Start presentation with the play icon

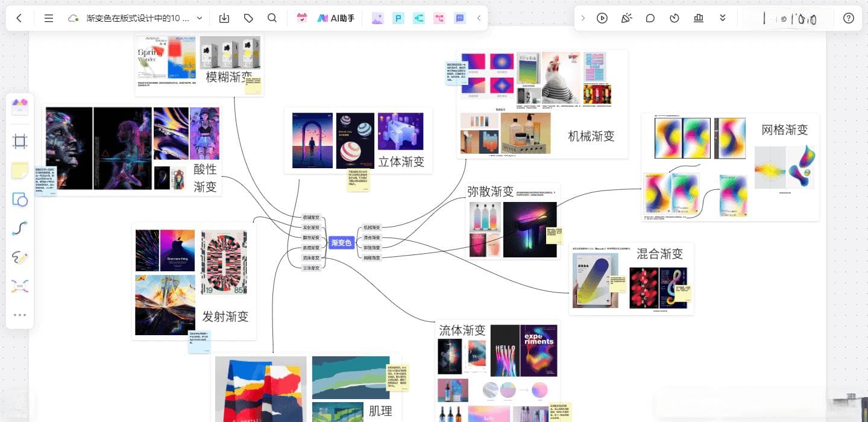[x=602, y=18]
